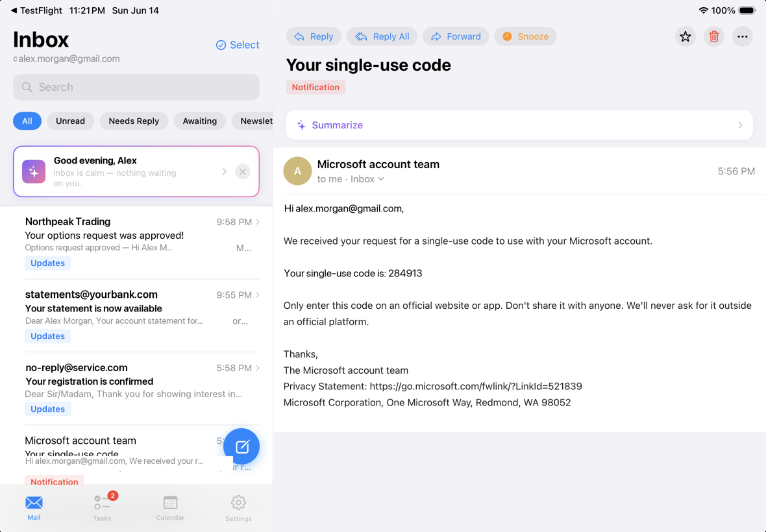Expand the Summarize panel chevron
This screenshot has width=766, height=532.
[x=740, y=125]
